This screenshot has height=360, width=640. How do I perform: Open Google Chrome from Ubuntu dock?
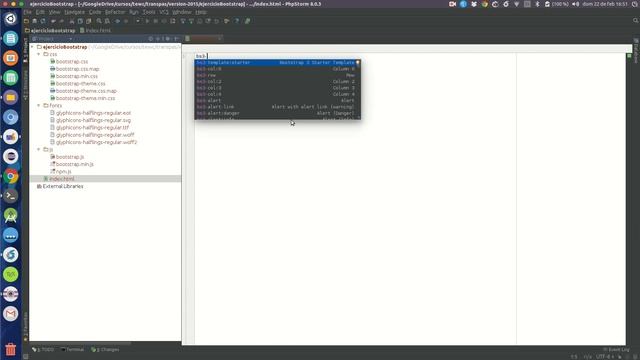coord(11,176)
